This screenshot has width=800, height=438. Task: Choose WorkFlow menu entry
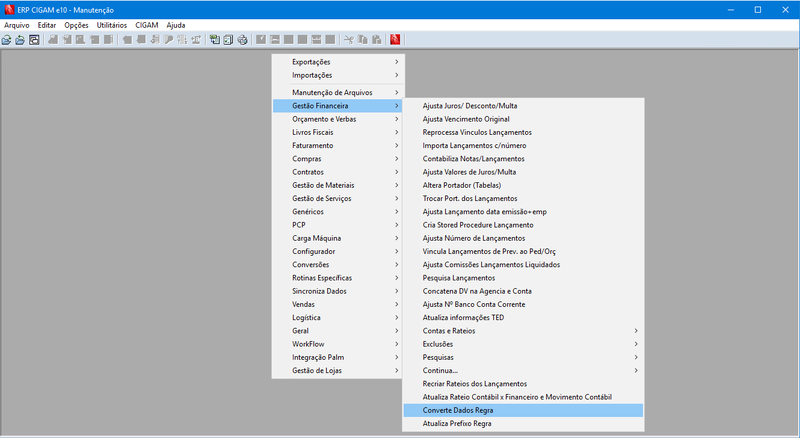point(337,345)
